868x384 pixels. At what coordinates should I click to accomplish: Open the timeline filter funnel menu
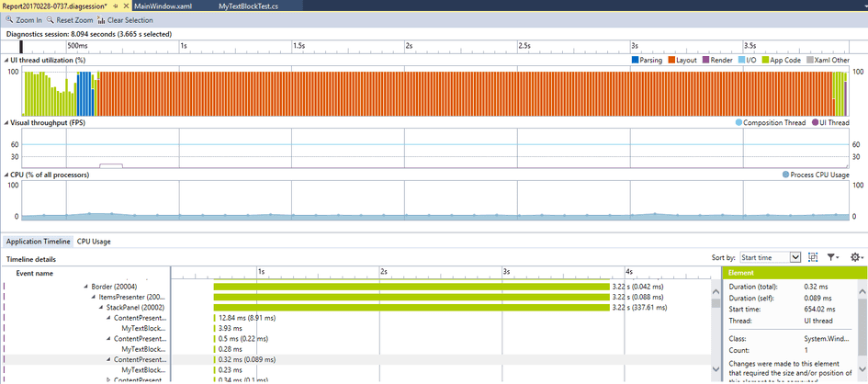click(833, 256)
